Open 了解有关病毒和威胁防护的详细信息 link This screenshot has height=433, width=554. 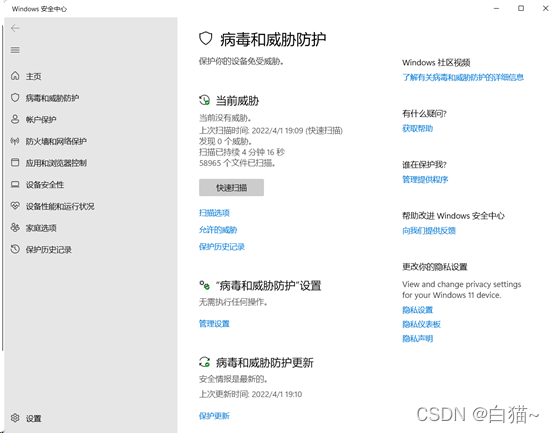click(x=463, y=77)
